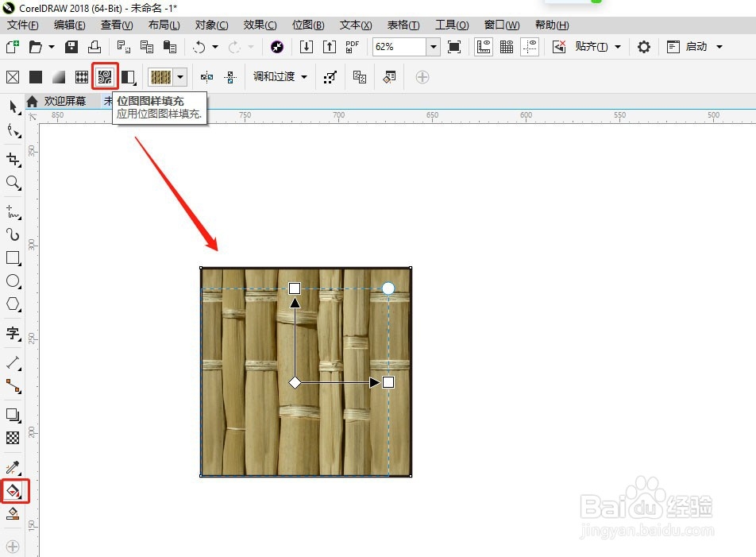Click the export icon
756x557 pixels.
click(x=330, y=47)
